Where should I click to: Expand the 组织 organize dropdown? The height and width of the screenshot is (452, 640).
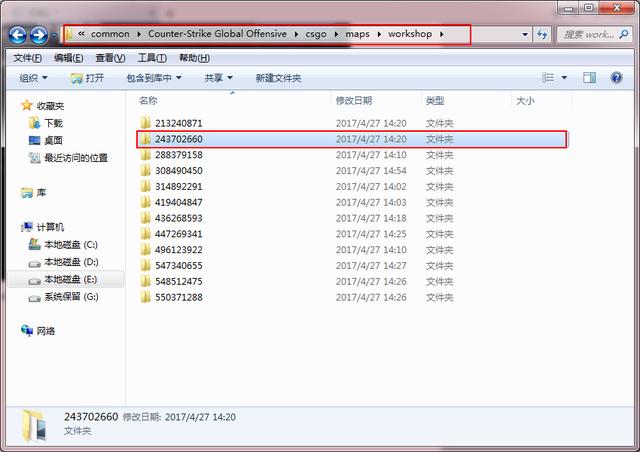point(33,78)
